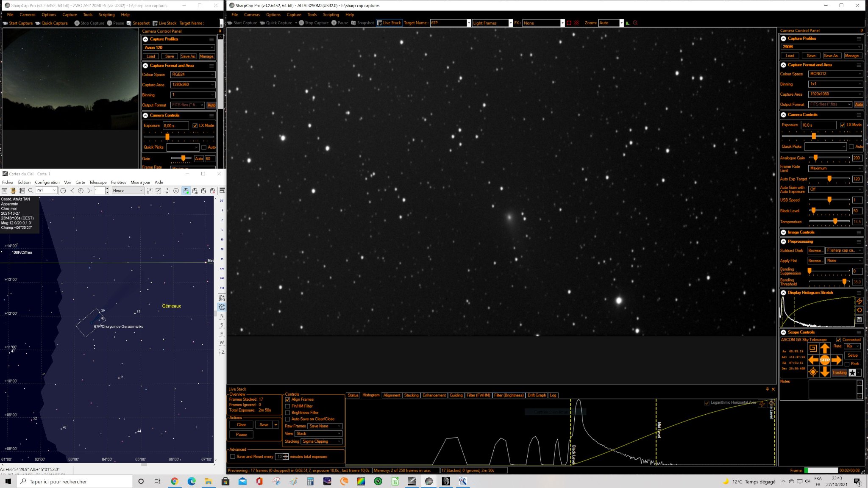Click the magnifier search icon in Cartes du Ciel
This screenshot has height=488, width=868.
click(31, 191)
